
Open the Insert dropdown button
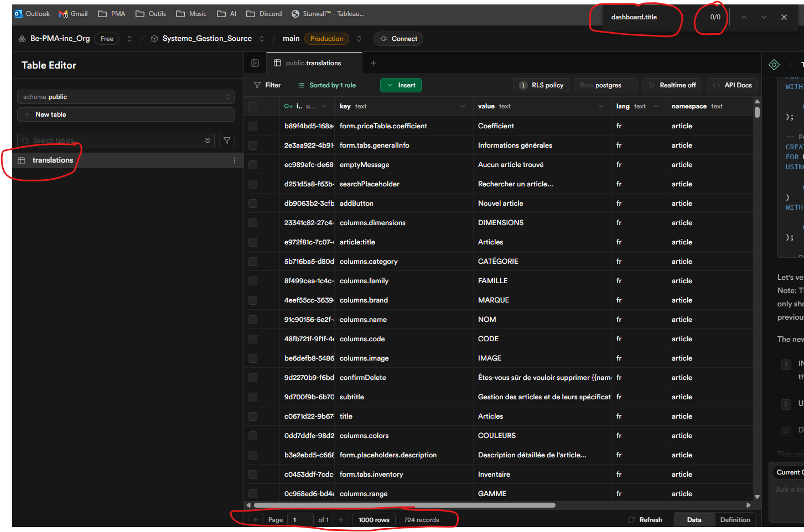[401, 85]
